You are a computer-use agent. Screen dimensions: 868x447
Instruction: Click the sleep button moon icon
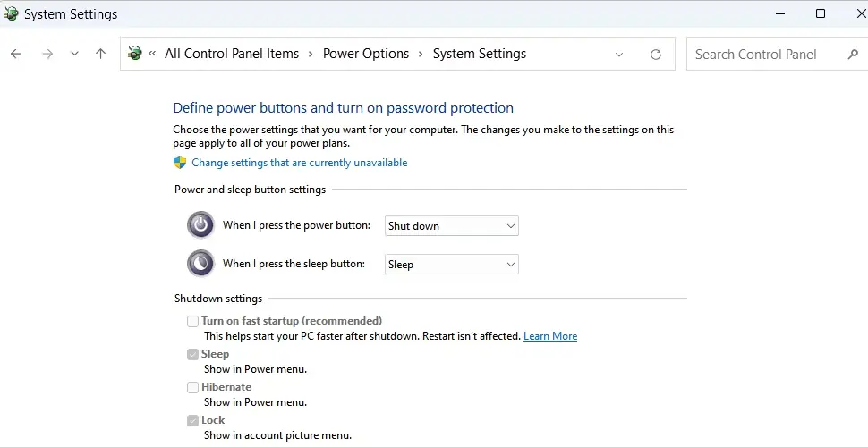pyautogui.click(x=200, y=264)
